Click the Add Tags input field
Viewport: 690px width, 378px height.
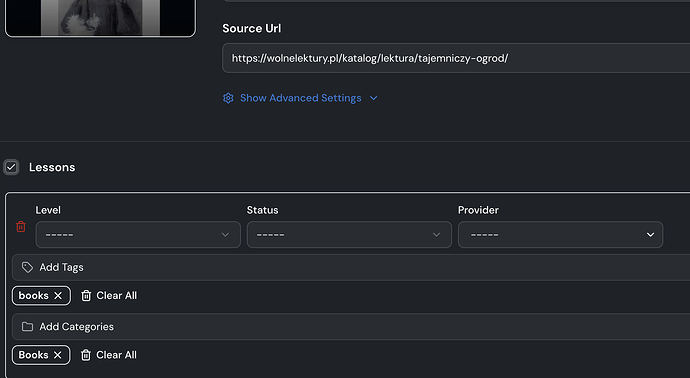pyautogui.click(x=351, y=267)
